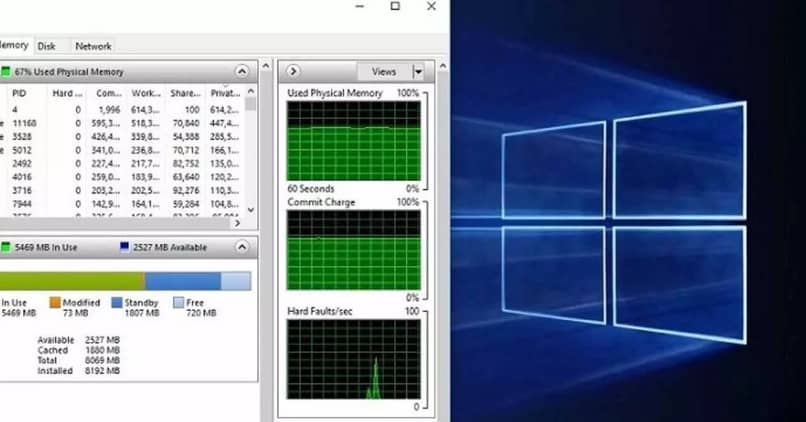The image size is (806, 422).
Task: Click the light Free legend swatch
Action: point(178,302)
